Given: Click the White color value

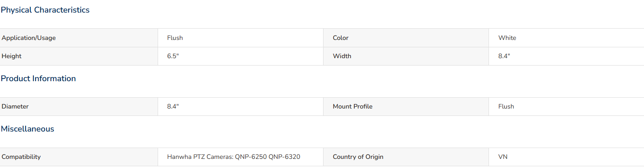Looking at the screenshot, I should [x=507, y=38].
